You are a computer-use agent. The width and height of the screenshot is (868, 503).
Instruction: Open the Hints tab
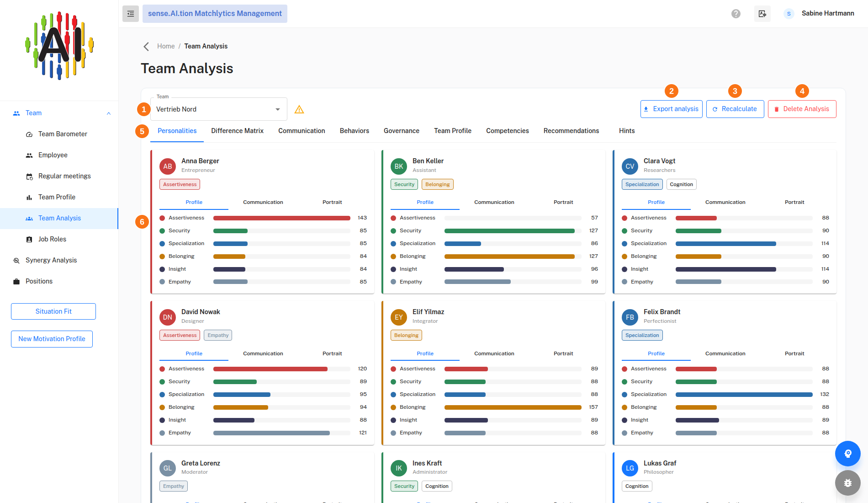pyautogui.click(x=627, y=131)
